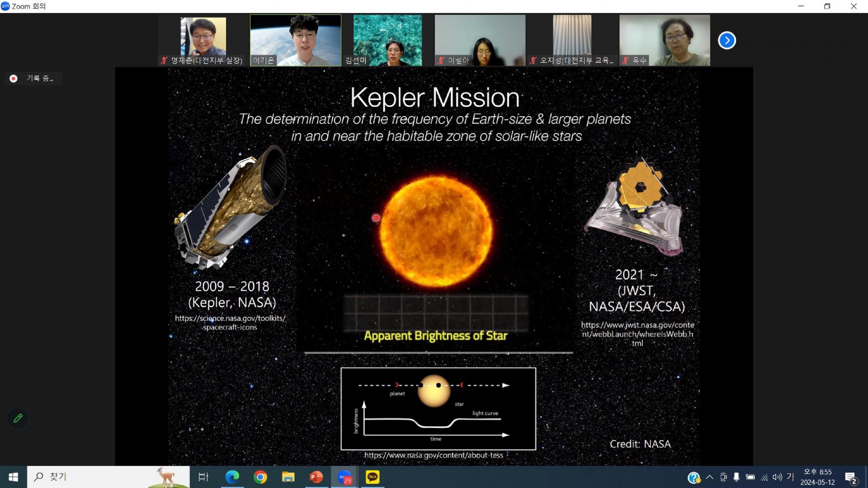Screen dimensions: 868x488
Task: Open the notification center
Action: pos(851,477)
